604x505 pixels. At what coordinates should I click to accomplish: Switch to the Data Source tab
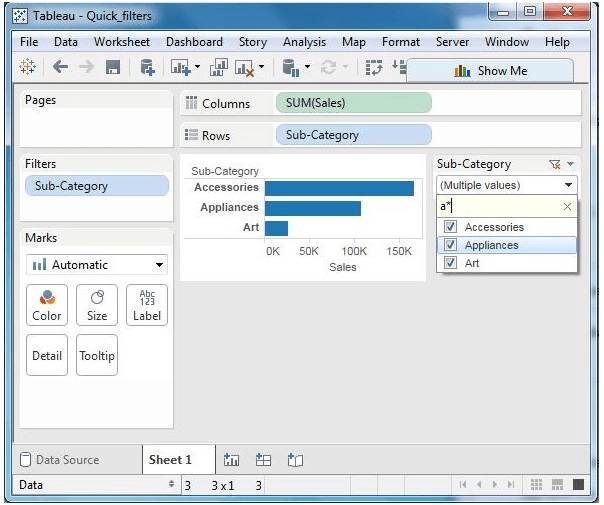(61, 460)
